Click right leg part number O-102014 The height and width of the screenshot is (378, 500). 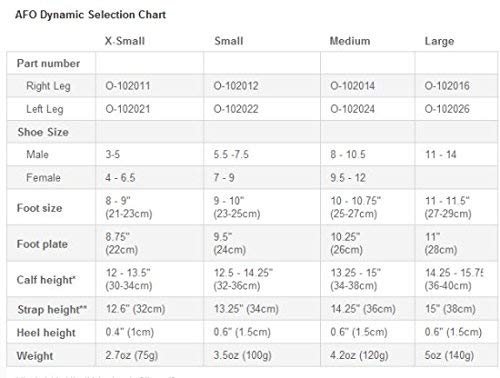pyautogui.click(x=352, y=86)
